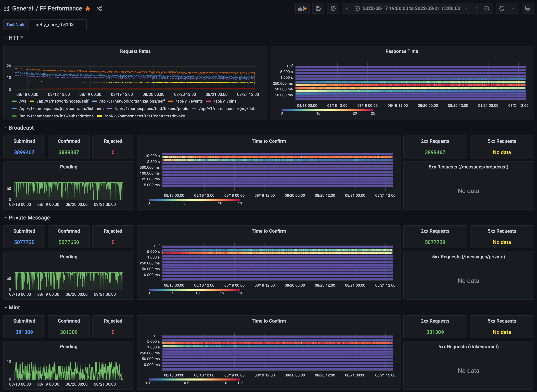Screen dimensions: 537x392
Task: Open the Test Node value dropdown
Action: click(58, 25)
